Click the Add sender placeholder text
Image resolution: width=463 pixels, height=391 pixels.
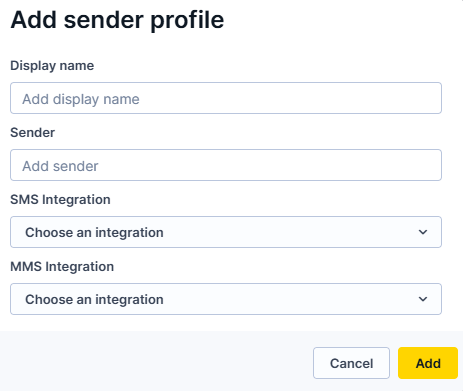60,166
